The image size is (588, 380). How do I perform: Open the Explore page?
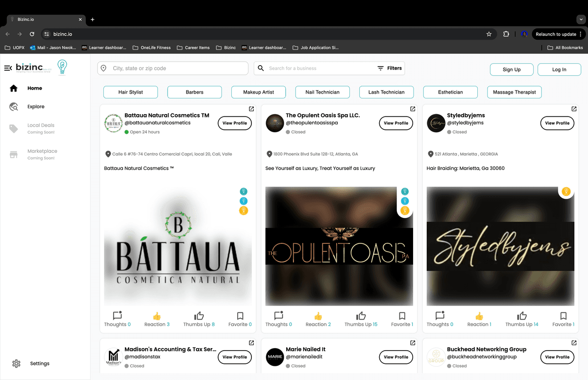(x=36, y=107)
